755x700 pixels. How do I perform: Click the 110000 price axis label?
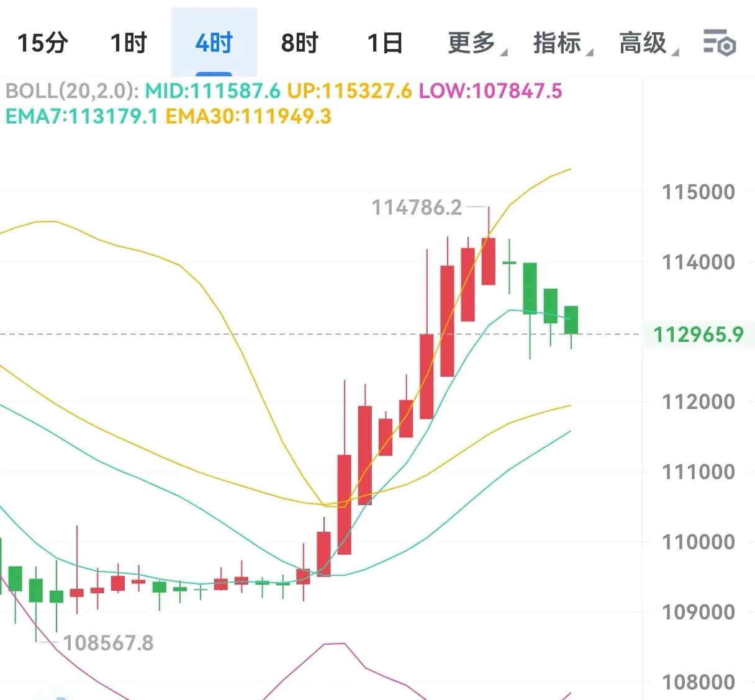pos(698,542)
